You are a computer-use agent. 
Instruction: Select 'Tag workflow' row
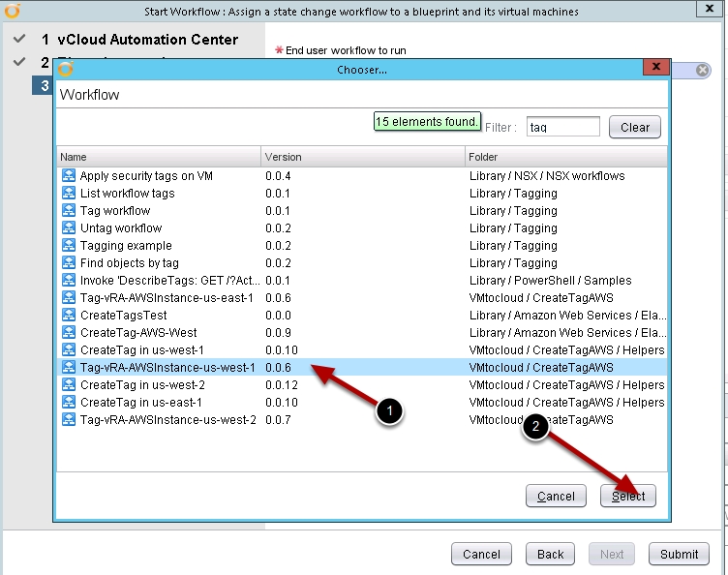[x=362, y=210]
